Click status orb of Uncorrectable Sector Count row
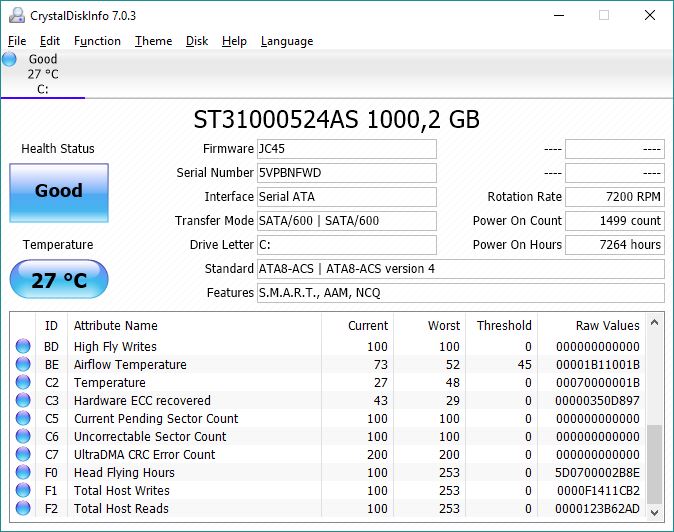The image size is (674, 532). pos(23,436)
